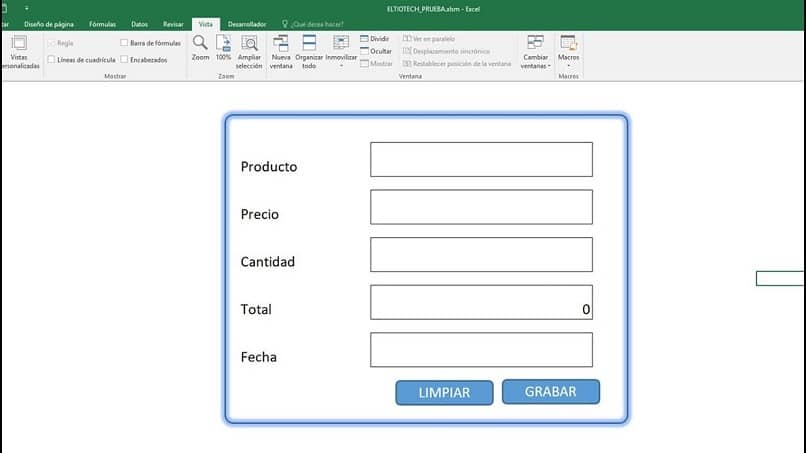Check the Encabezados box
Screen dimensions: 806x453
pyautogui.click(x=124, y=60)
